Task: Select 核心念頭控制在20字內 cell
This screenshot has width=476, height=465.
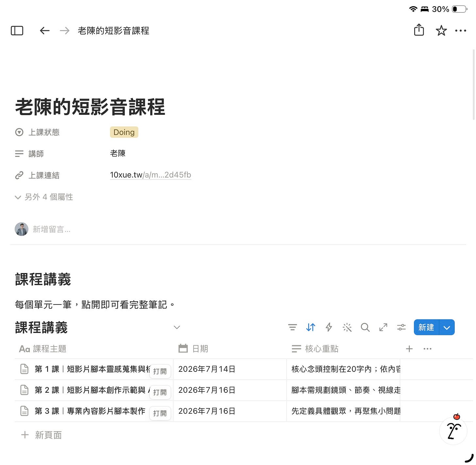Action: pos(343,369)
